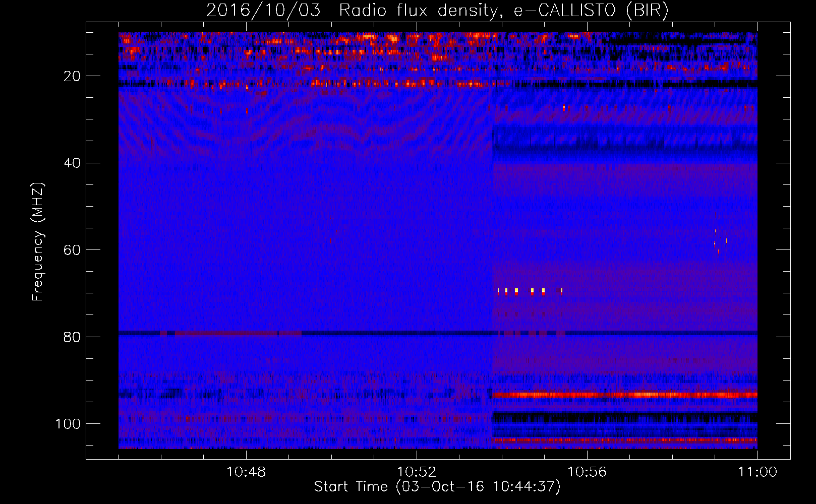The width and height of the screenshot is (816, 504).
Task: Click the plot title 'Radio flux density, e-CALLISTO (BIR)'
Action: tap(503, 11)
